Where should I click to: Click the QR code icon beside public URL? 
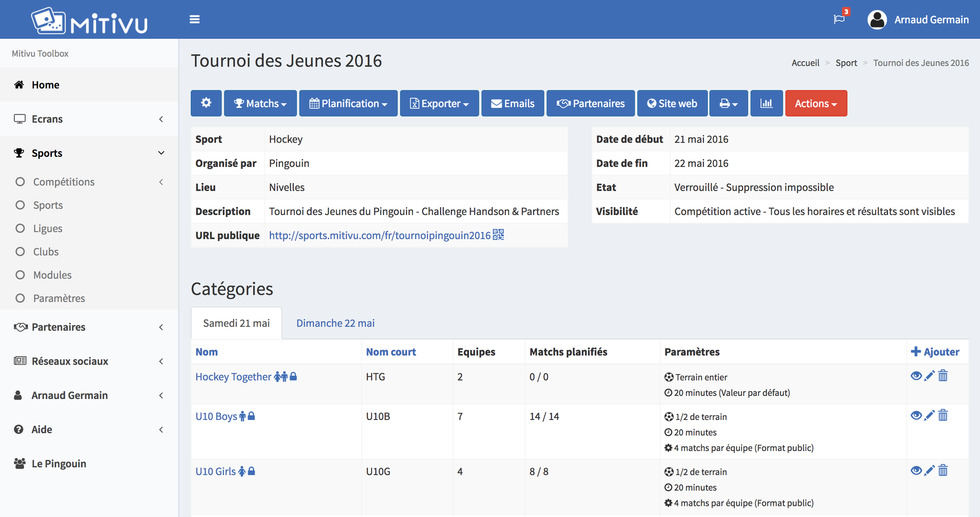point(498,235)
